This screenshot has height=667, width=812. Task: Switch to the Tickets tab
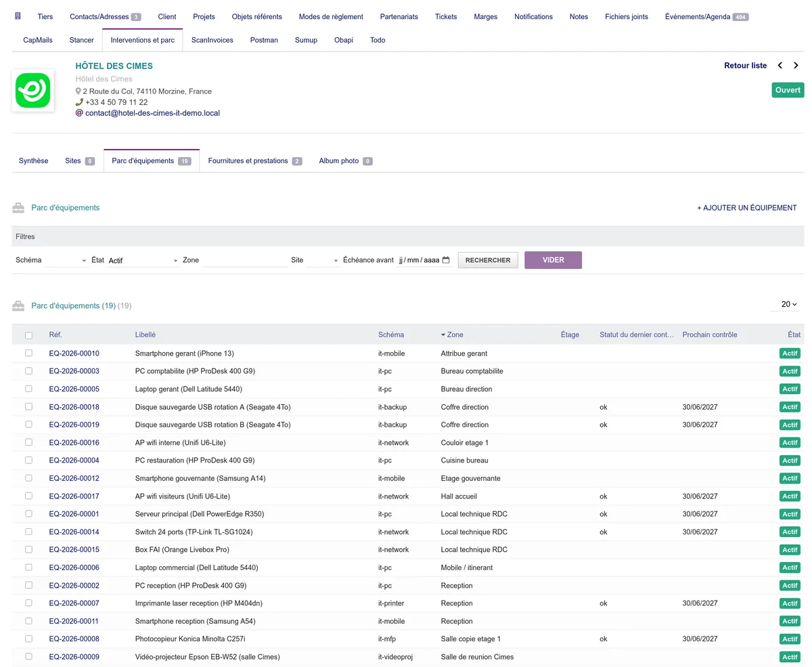point(446,16)
